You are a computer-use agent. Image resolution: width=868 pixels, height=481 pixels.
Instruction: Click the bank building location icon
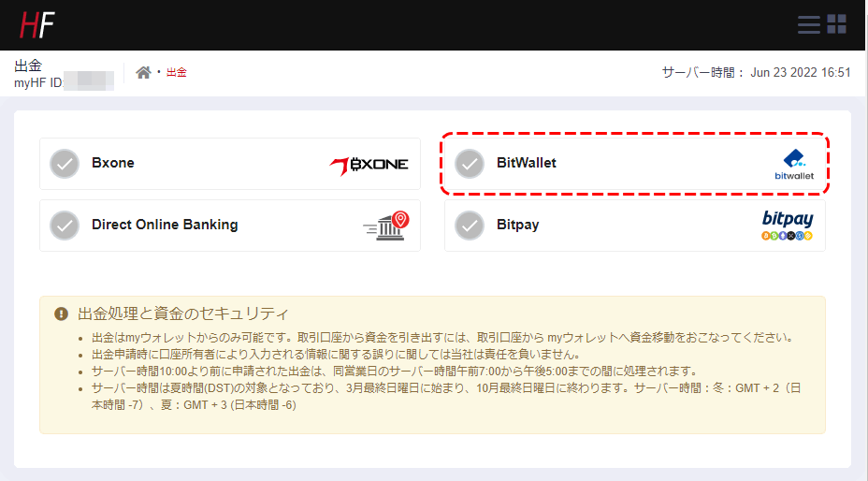(x=386, y=226)
